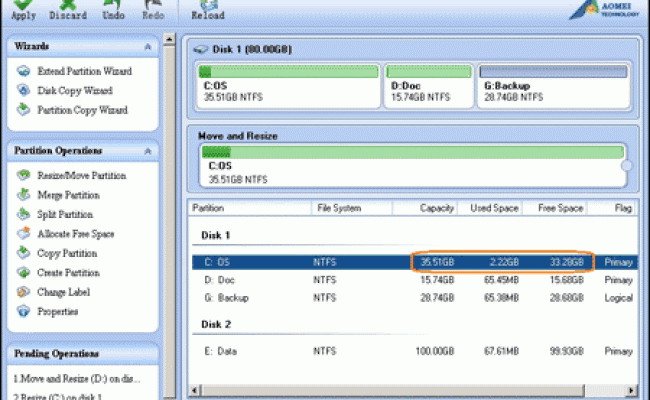Click the 65.45MB used space cell
Image resolution: width=650 pixels, height=400 pixels.
coord(501,280)
